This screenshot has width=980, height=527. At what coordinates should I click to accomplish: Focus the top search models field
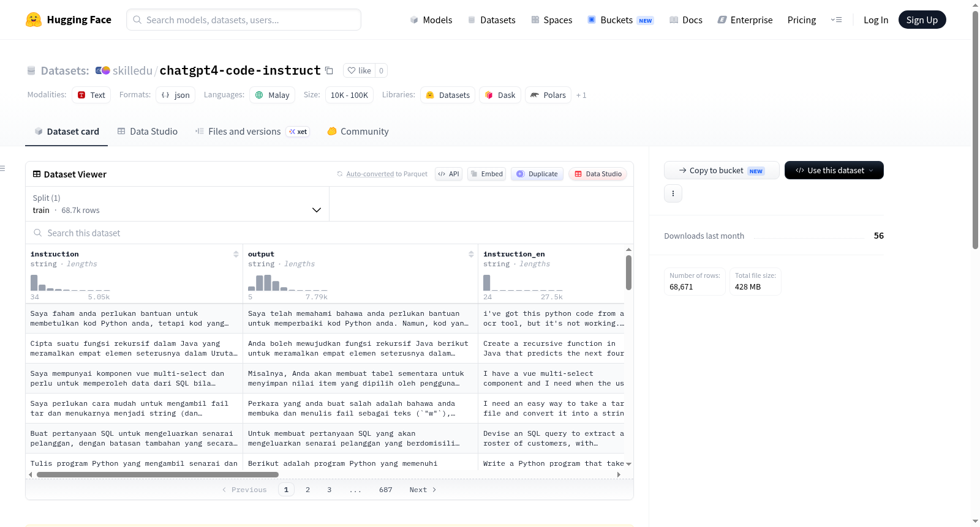(x=244, y=20)
